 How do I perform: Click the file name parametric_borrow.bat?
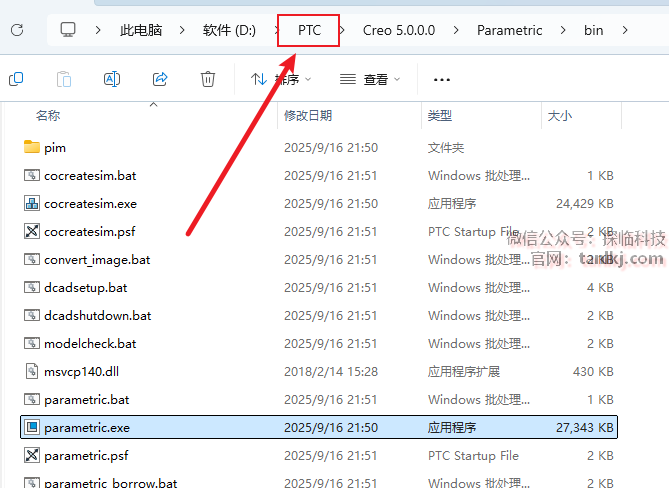pos(111,483)
